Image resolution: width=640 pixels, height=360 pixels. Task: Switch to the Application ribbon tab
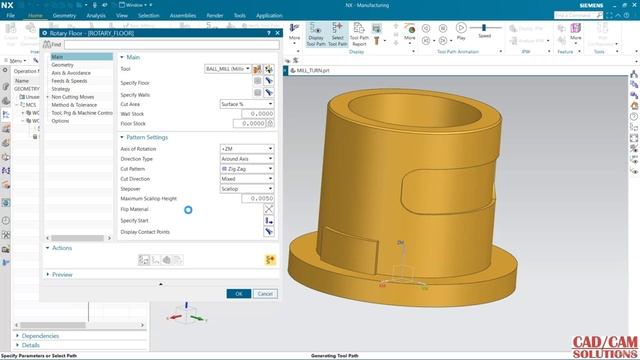(x=269, y=16)
